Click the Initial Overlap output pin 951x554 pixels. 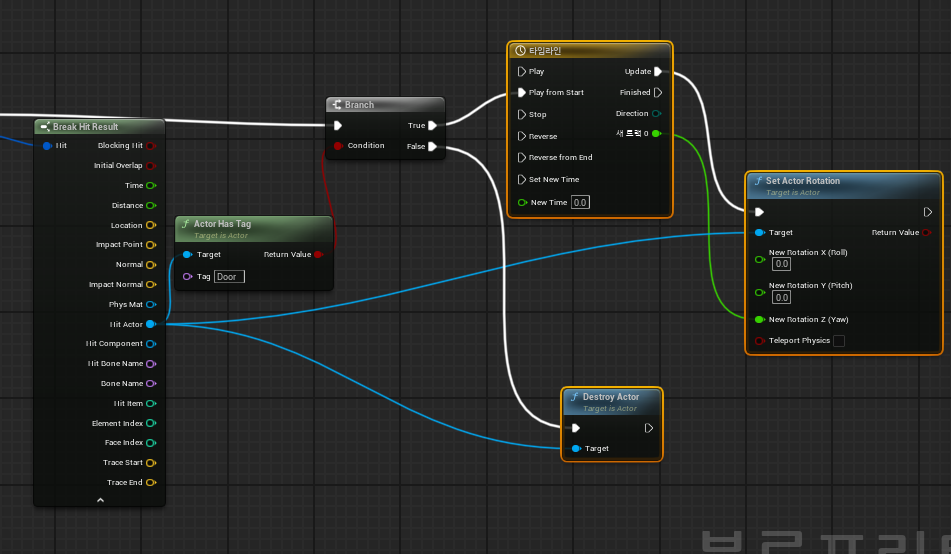[151, 166]
